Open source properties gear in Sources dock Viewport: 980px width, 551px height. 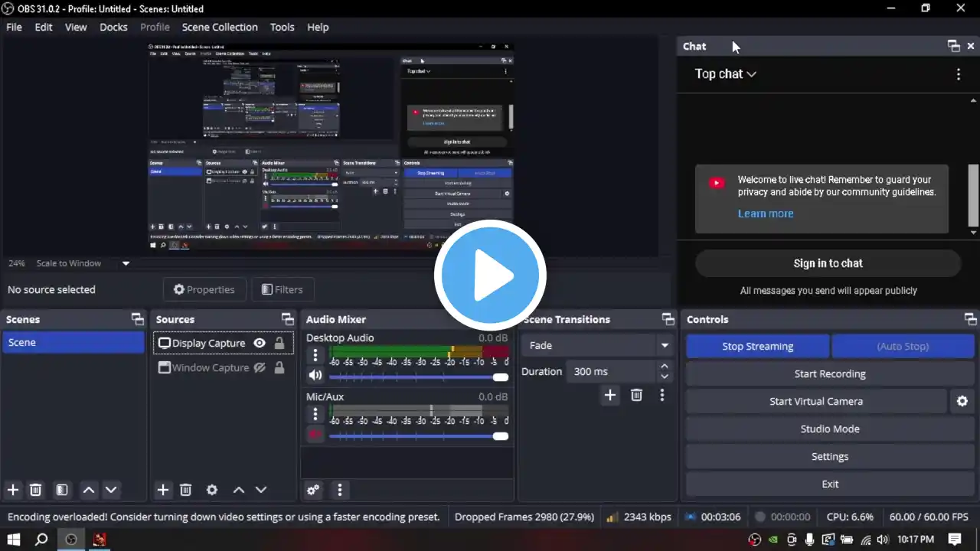(x=212, y=490)
